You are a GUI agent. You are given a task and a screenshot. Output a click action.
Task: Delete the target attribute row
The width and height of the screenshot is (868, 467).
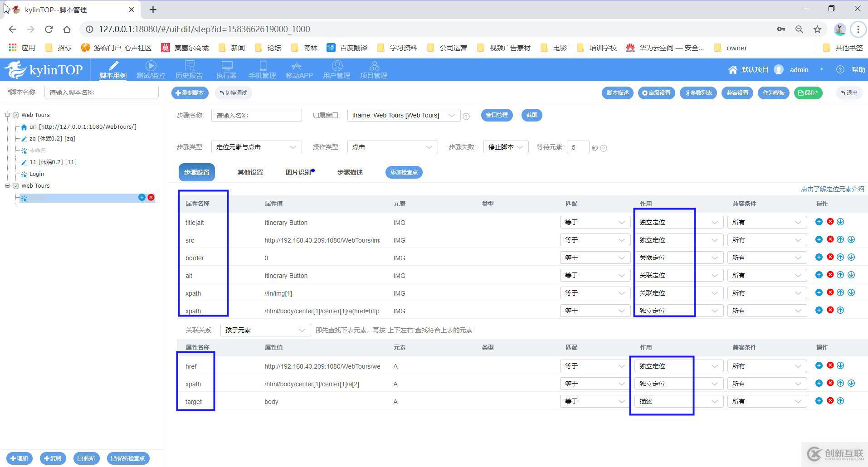coord(830,401)
